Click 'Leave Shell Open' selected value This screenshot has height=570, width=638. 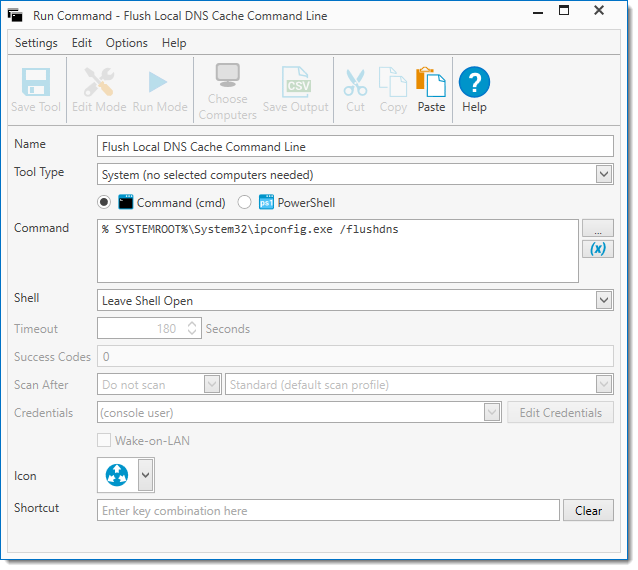tap(147, 301)
